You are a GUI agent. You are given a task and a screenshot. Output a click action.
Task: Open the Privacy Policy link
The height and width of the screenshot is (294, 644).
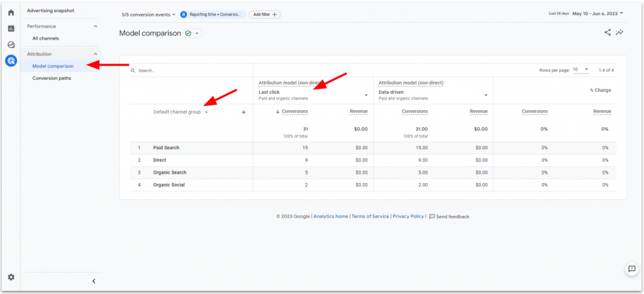click(408, 217)
